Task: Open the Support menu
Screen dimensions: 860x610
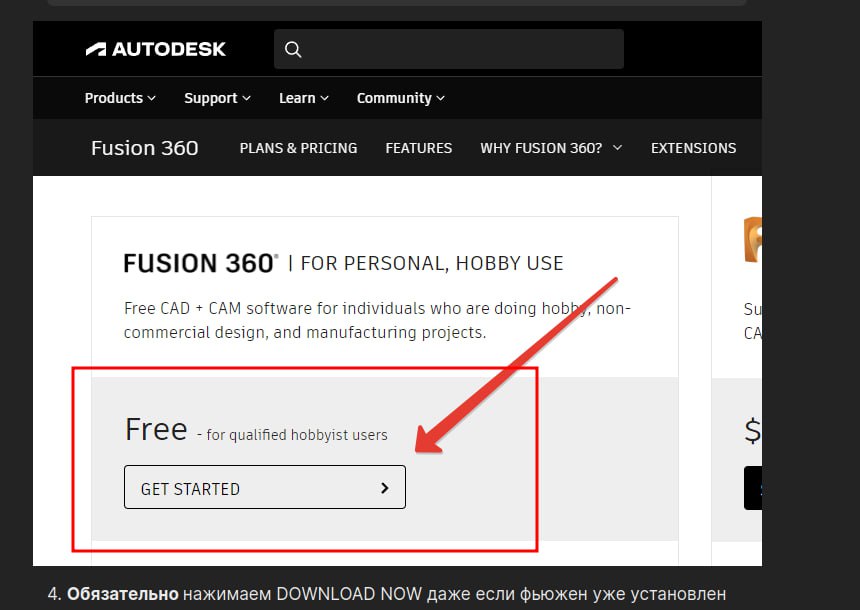Action: coord(217,98)
